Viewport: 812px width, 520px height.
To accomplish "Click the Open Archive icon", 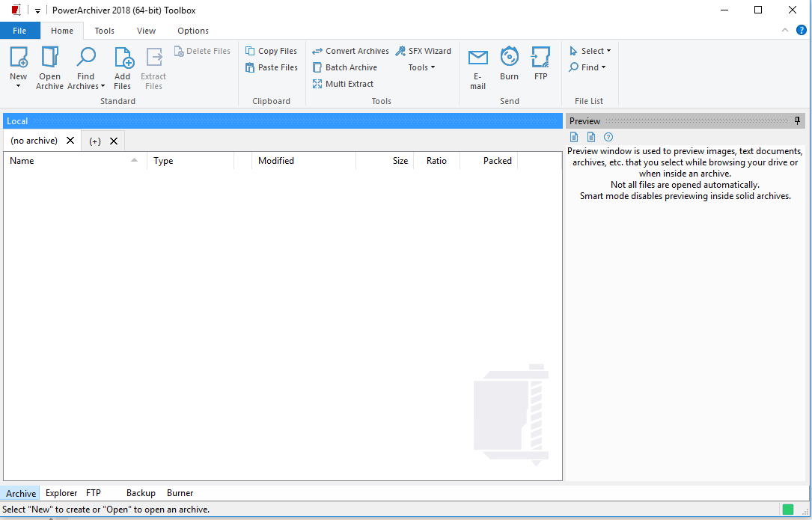I will click(x=49, y=56).
